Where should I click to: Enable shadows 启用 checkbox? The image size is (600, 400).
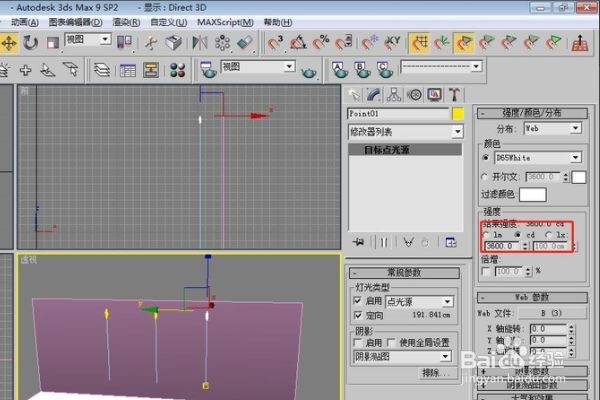tap(358, 342)
